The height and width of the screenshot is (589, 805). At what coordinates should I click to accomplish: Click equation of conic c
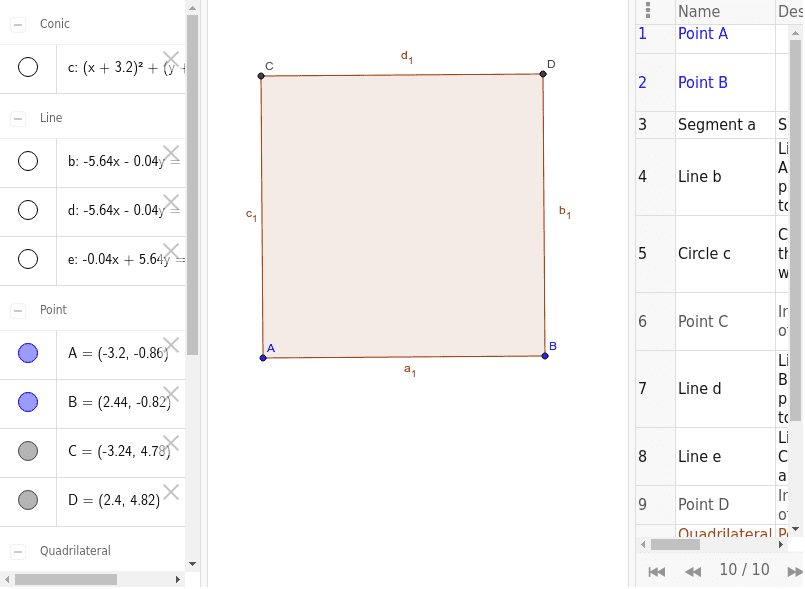tap(126, 68)
